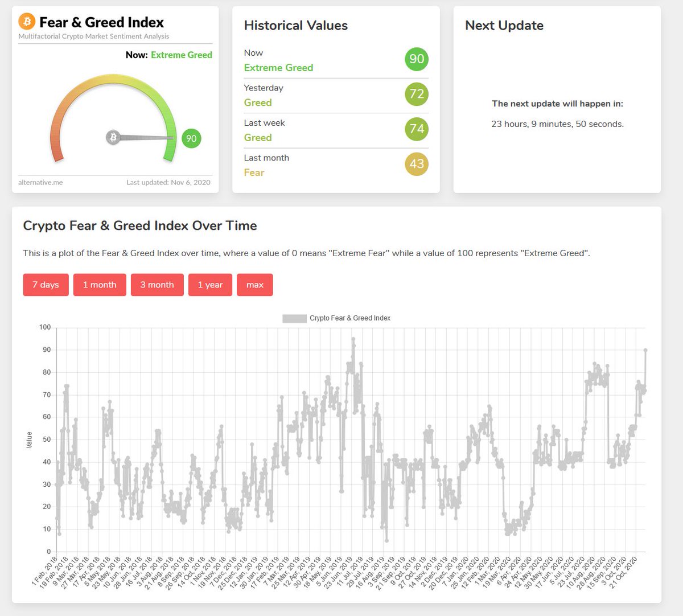The image size is (683, 616).
Task: Click the yellow 43 badge for Last month
Action: click(416, 164)
